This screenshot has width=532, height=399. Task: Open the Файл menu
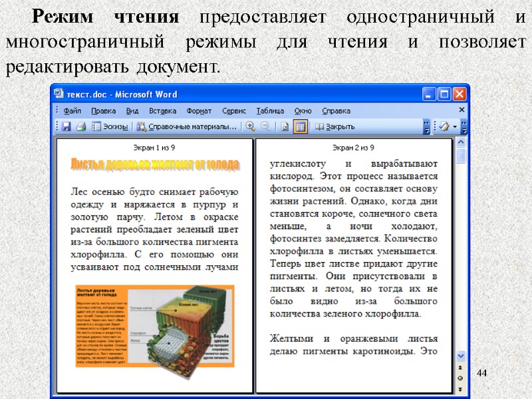[x=72, y=111]
